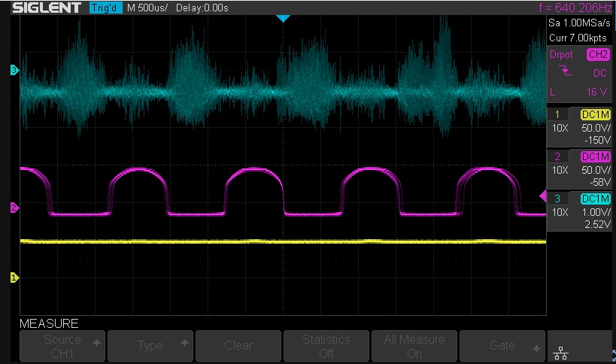This screenshot has height=364, width=616.
Task: Expand the Gate submenu
Action: pos(502,346)
